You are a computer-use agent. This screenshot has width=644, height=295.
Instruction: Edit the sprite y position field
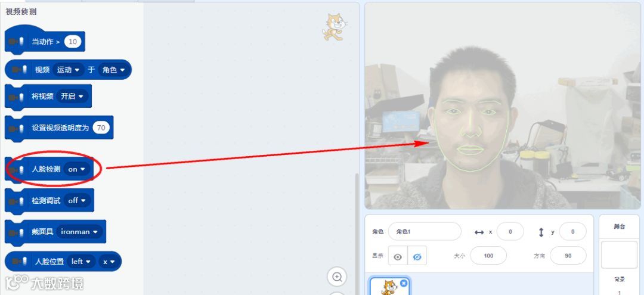point(572,231)
